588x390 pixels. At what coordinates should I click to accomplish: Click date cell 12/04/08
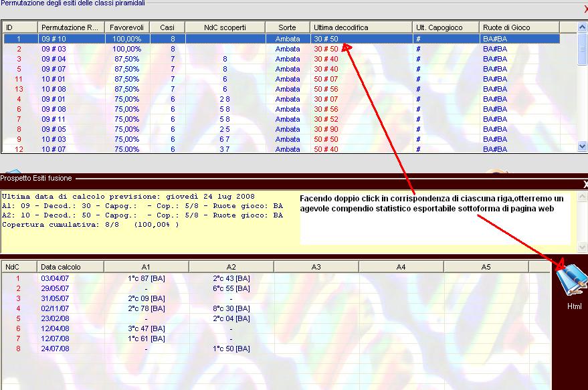point(55,328)
